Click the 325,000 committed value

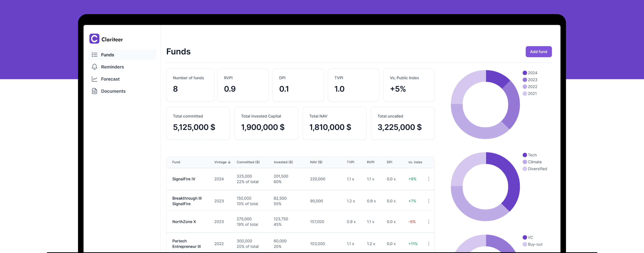coord(244,176)
